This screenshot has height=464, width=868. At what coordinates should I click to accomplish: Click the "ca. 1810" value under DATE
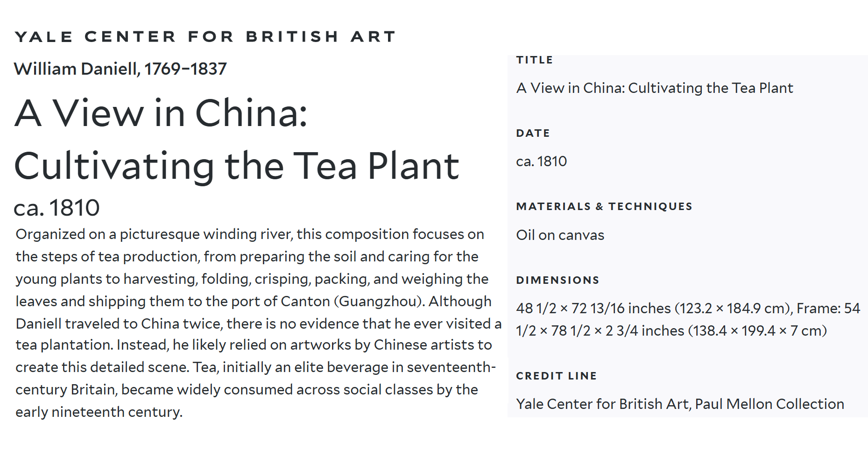[541, 162]
